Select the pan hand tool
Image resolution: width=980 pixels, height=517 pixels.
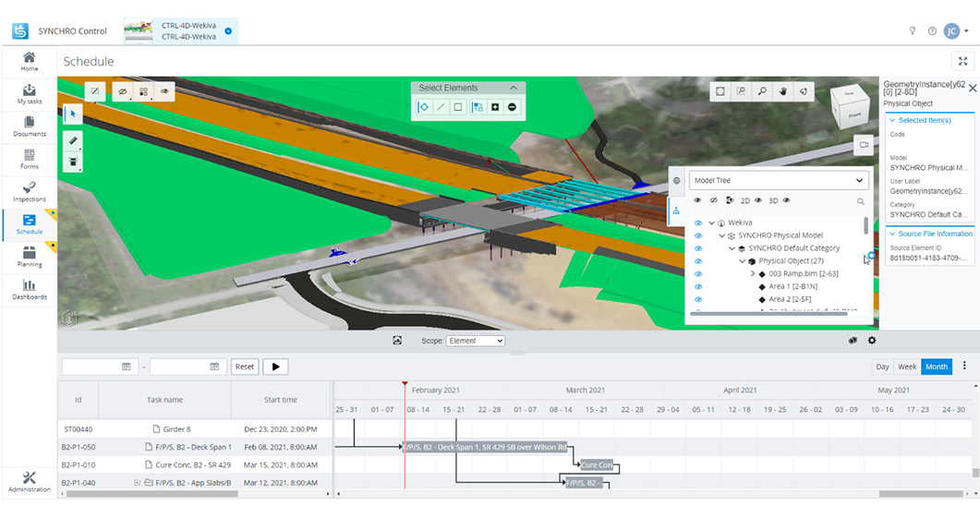click(783, 91)
